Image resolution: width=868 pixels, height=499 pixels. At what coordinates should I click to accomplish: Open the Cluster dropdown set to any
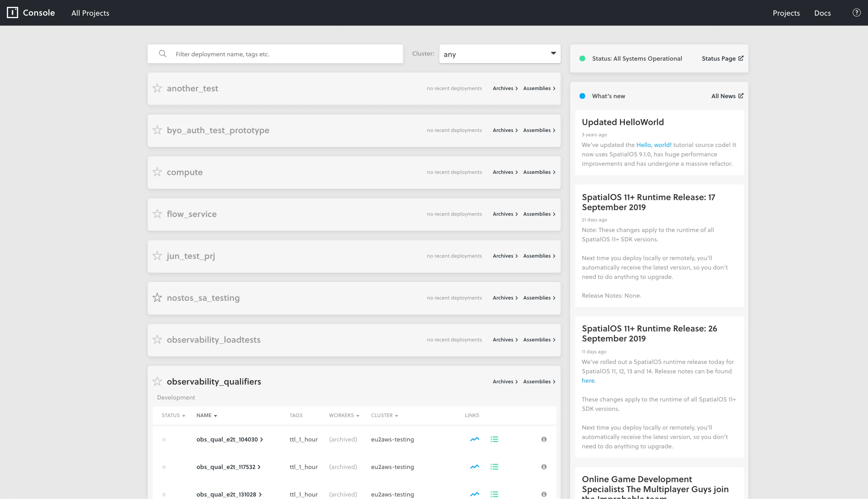pos(500,54)
